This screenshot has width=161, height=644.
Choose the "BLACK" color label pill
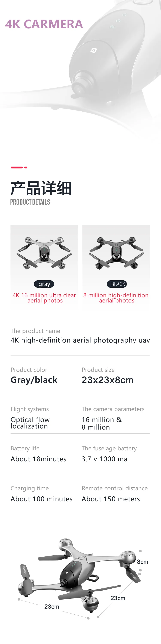point(117,284)
